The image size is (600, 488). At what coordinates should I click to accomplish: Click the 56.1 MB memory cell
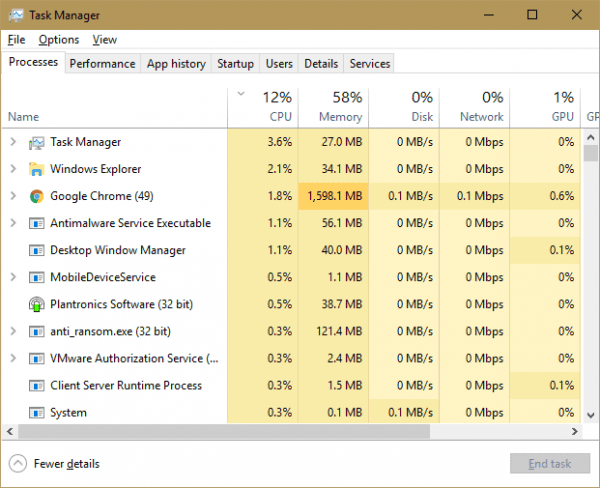click(x=333, y=223)
